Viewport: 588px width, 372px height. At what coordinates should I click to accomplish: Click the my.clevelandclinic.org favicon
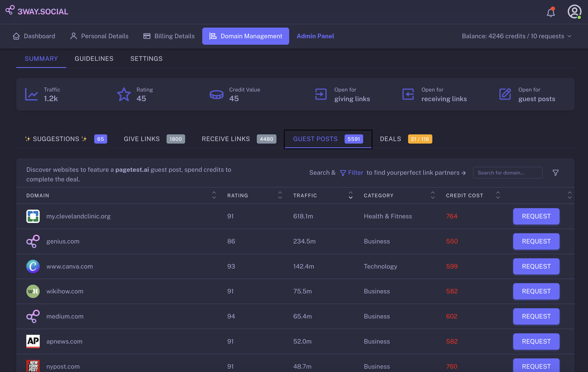tap(33, 216)
